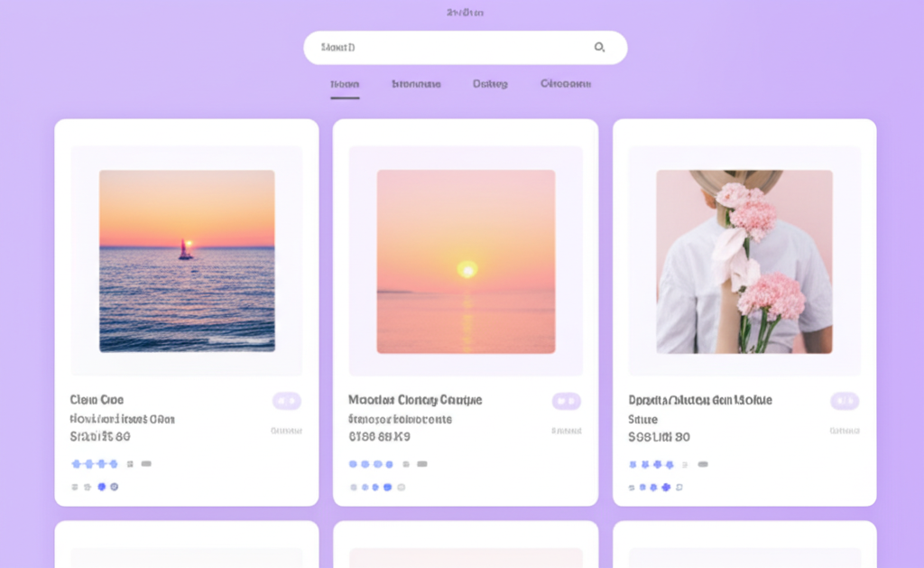
Task: Click the subtitle line of the sailboat card
Action: click(122, 419)
